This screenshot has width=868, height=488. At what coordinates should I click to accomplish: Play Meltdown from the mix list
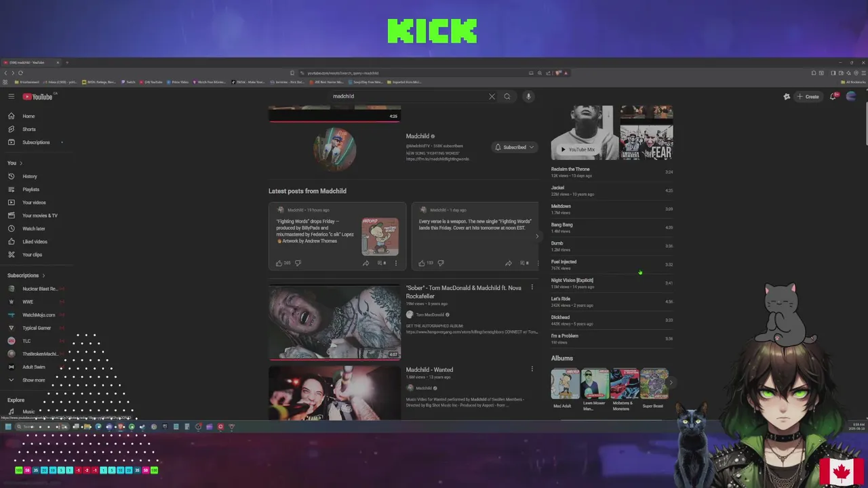pos(612,209)
